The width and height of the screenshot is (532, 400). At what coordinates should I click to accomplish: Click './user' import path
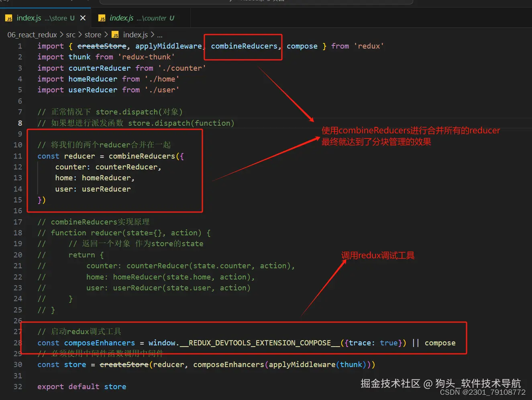click(162, 90)
